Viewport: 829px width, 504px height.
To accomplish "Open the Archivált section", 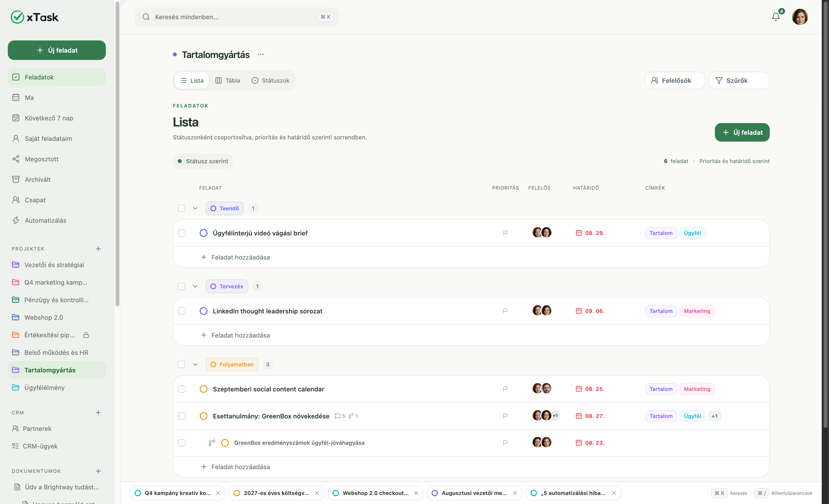I will tap(57, 180).
